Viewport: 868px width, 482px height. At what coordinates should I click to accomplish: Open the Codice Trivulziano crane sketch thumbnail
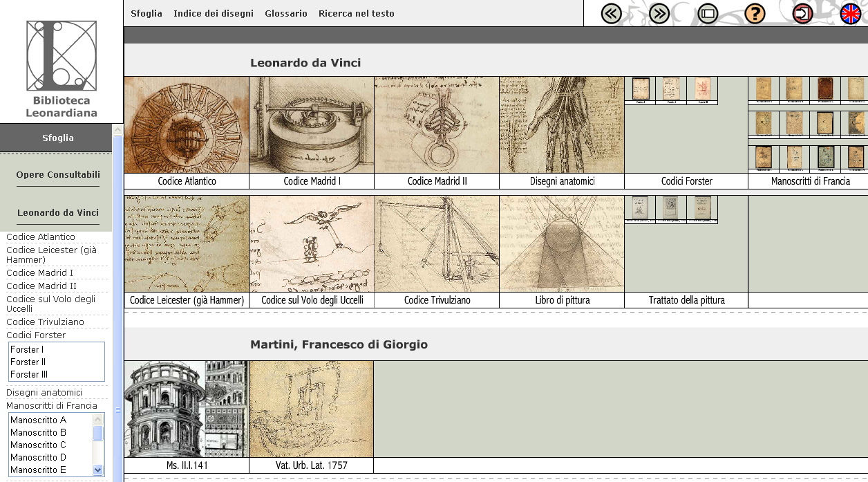(437, 243)
